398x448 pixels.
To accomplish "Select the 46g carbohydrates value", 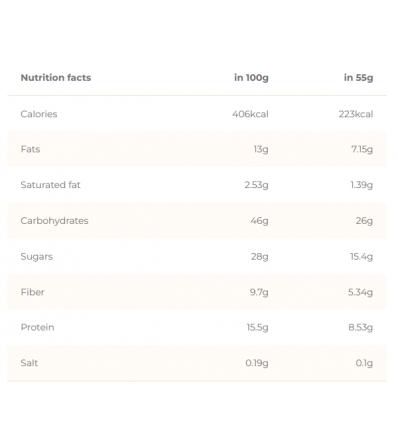I will (259, 221).
